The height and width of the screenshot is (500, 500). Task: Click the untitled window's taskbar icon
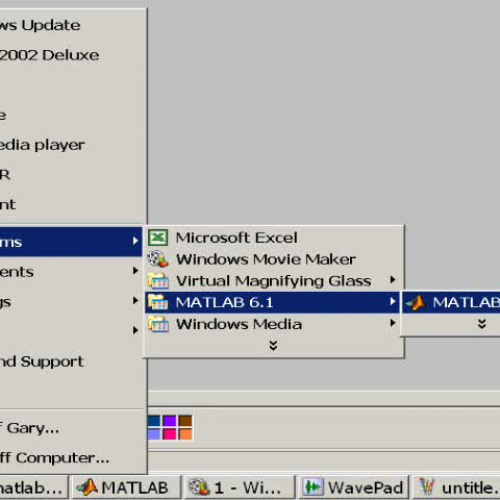[427, 488]
